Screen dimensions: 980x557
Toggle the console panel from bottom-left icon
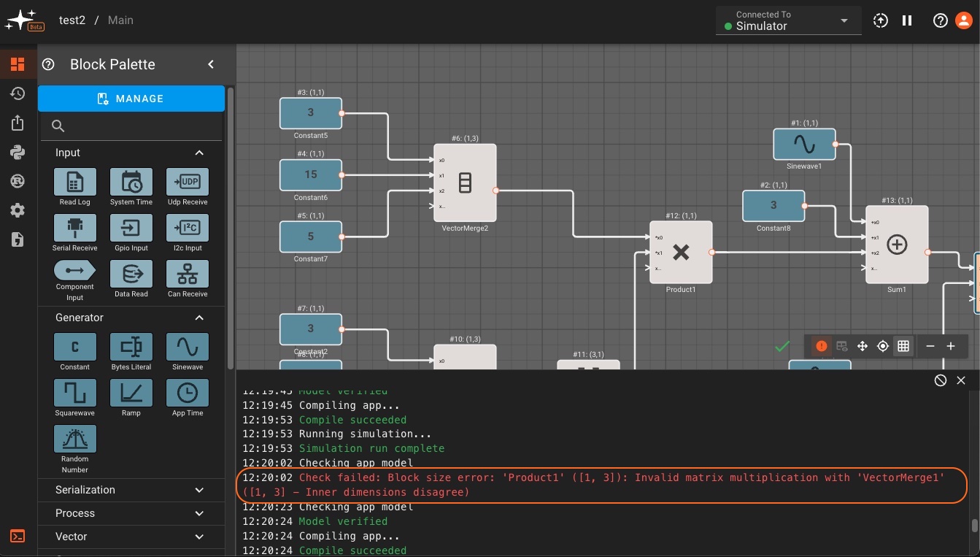click(18, 537)
